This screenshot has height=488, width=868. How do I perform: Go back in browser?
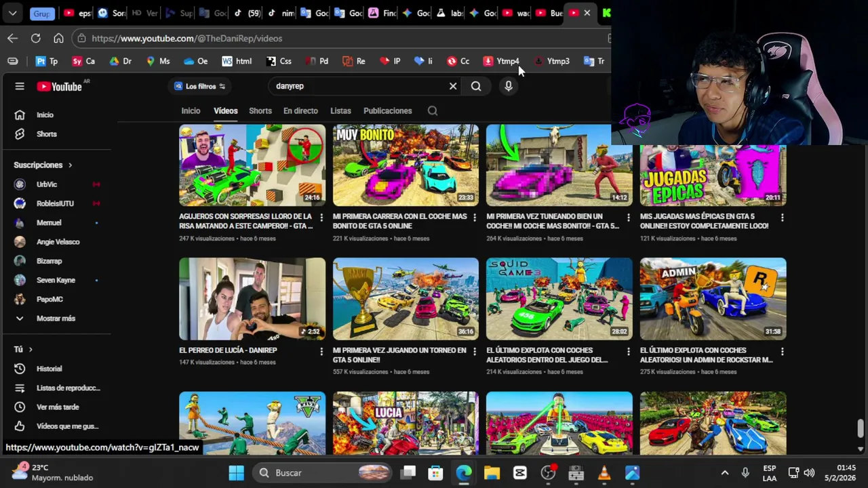[x=12, y=38]
